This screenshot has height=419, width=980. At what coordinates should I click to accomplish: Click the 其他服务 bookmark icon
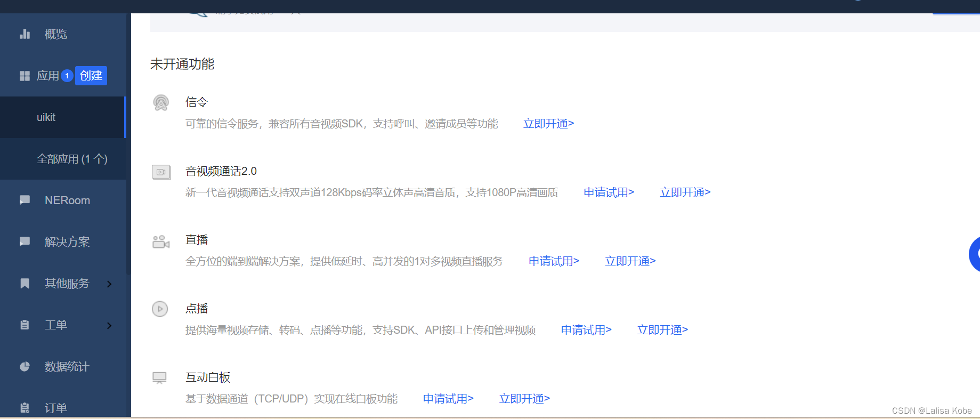25,284
